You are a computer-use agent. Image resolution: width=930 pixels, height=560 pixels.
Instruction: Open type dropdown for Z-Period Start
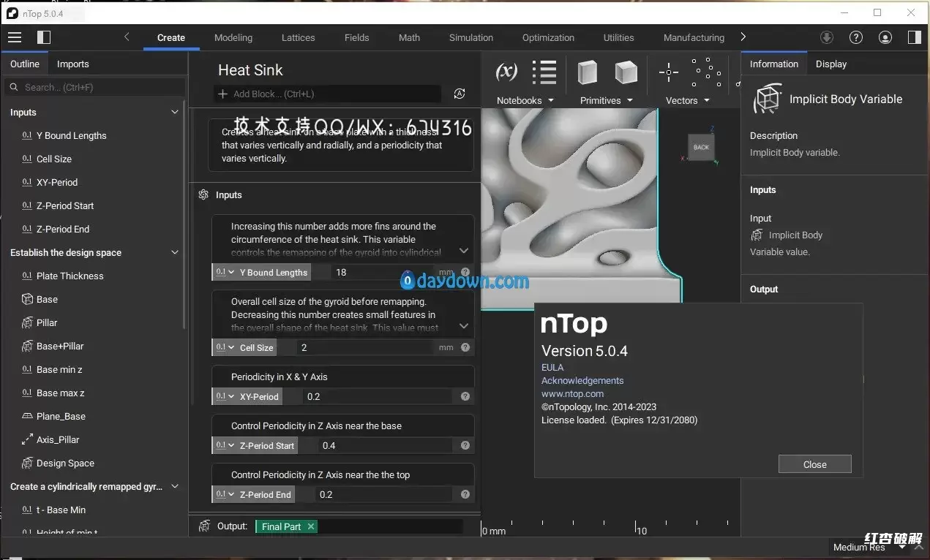pyautogui.click(x=225, y=446)
